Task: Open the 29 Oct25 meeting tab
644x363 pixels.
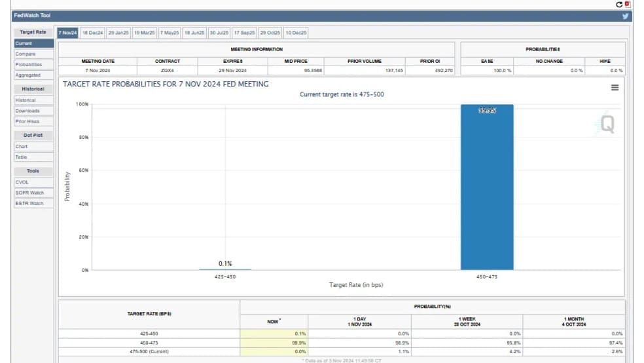Action: click(270, 33)
